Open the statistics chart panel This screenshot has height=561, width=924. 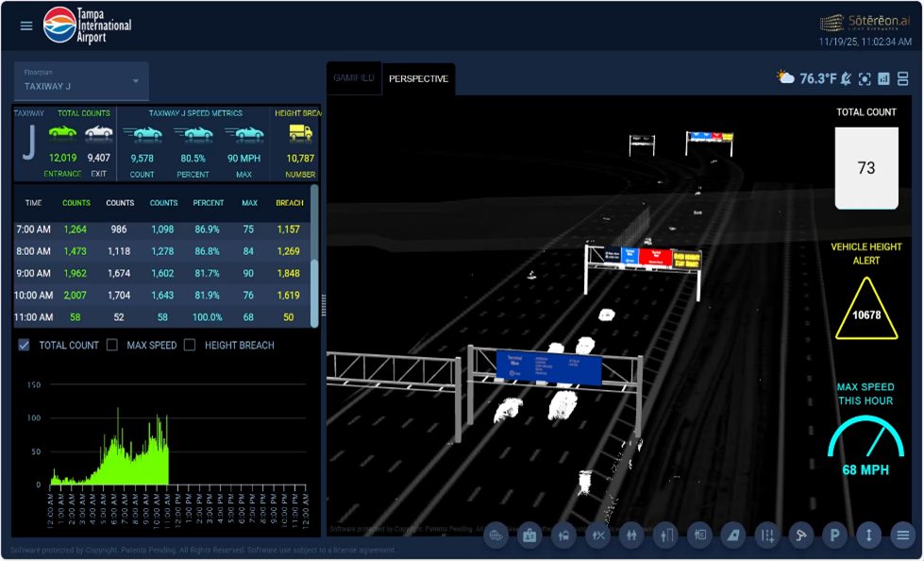point(883,80)
